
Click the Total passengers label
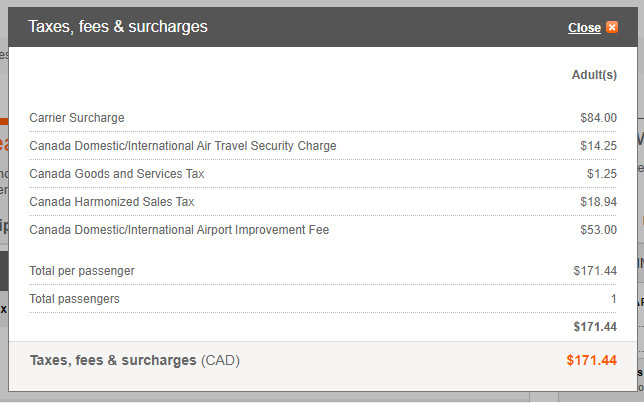click(x=75, y=299)
